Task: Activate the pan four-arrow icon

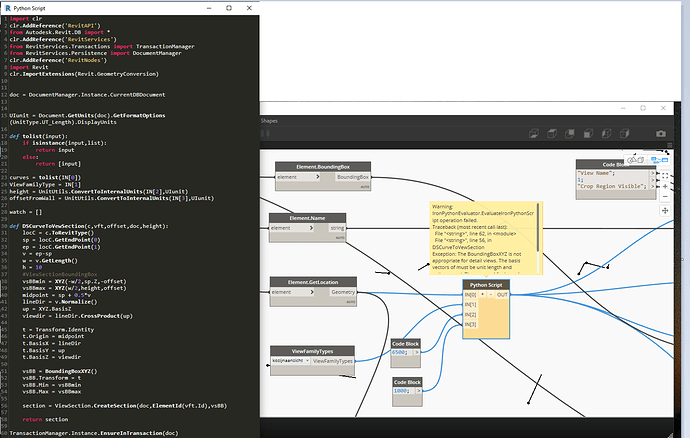Action: click(x=665, y=210)
